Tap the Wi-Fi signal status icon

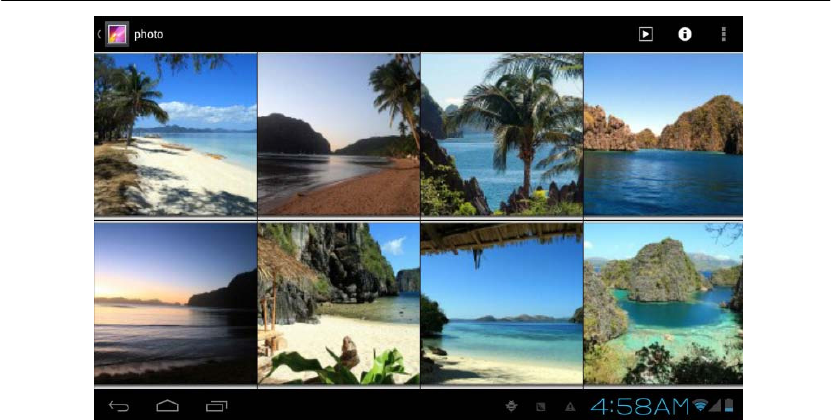[x=700, y=406]
